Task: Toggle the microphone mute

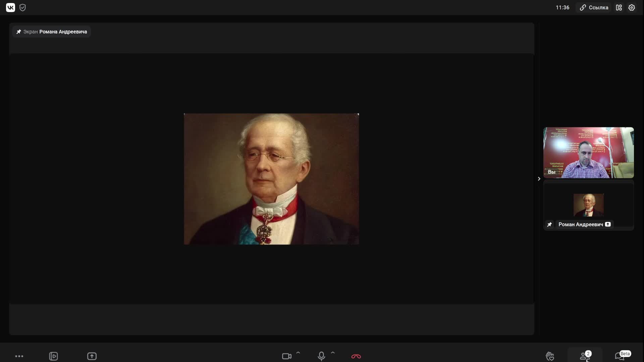Action: (321, 356)
